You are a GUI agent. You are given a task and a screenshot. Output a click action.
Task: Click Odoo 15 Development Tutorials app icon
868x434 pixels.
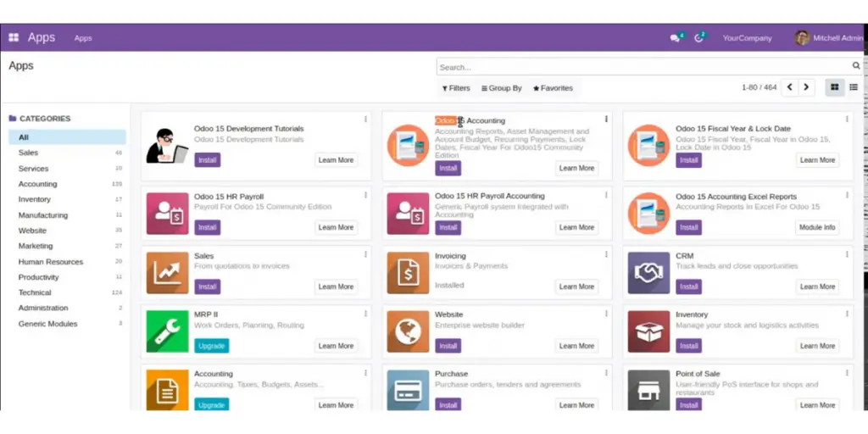[x=167, y=146]
